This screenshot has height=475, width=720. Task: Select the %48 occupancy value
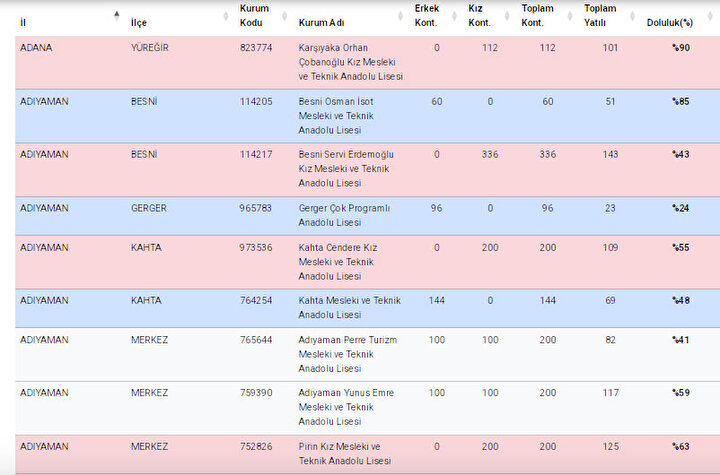tap(681, 300)
